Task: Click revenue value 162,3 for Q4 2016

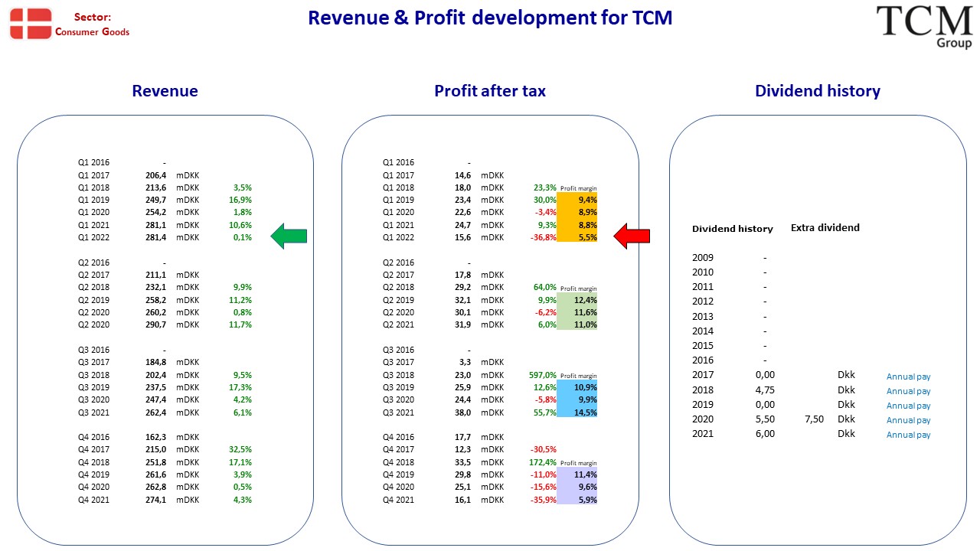Action: click(x=156, y=437)
